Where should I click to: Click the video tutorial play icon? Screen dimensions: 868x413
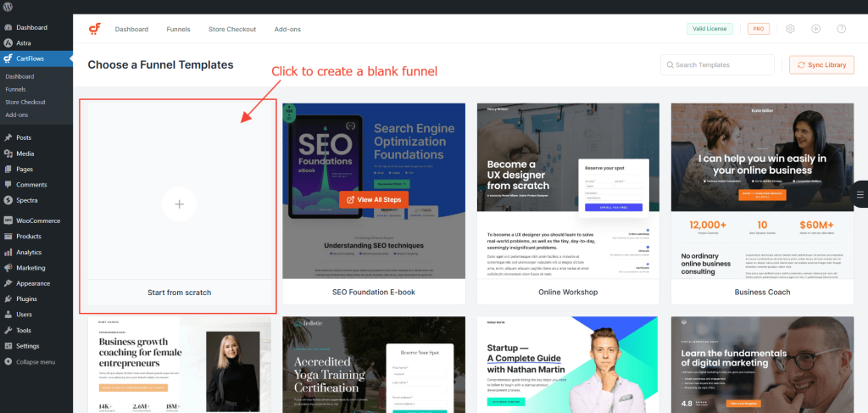[815, 29]
